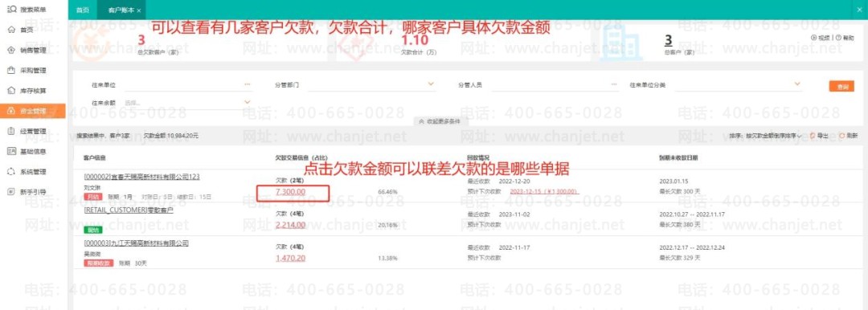Screen dimensions: 868x310
Task: Select 资金管理 in the sidebar
Action: (33, 112)
